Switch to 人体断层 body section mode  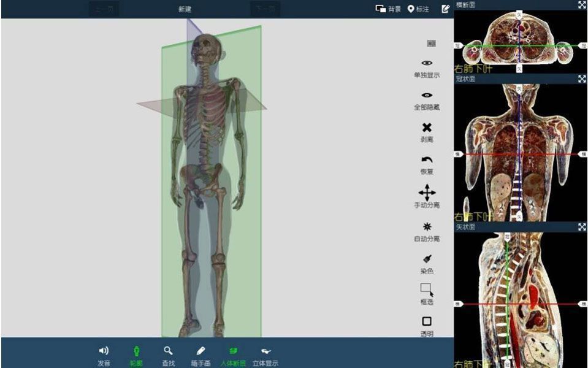click(x=233, y=351)
